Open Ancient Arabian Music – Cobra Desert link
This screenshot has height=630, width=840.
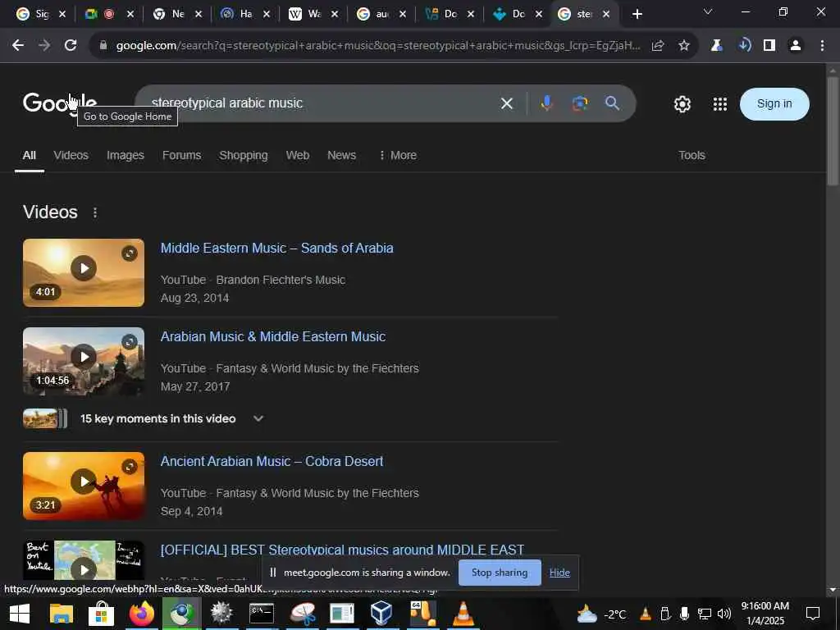[272, 461]
